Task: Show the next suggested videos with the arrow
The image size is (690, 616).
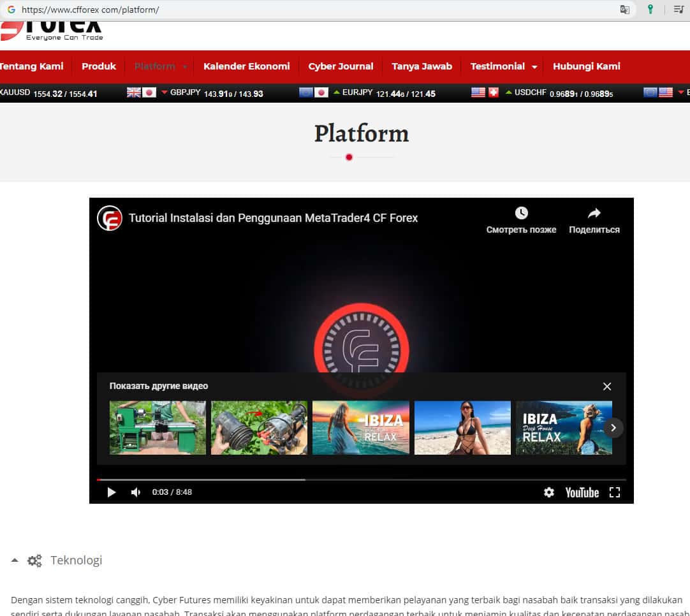Action: (613, 428)
